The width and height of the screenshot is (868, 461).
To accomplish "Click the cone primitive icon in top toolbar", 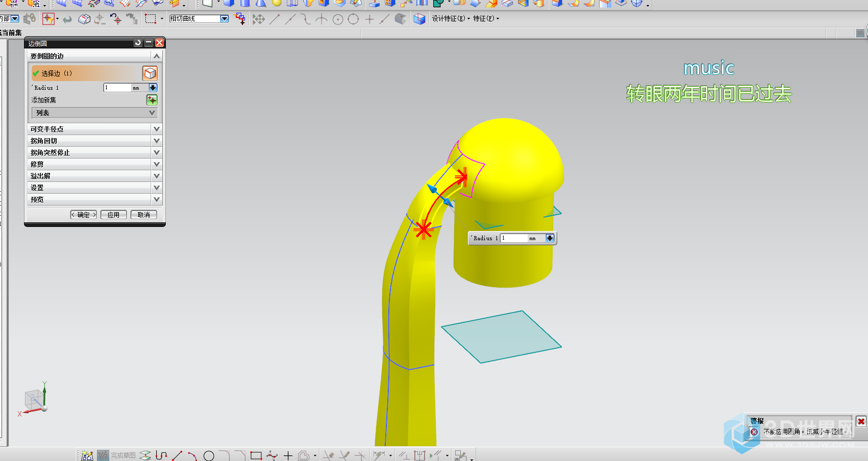I will (x=261, y=3).
